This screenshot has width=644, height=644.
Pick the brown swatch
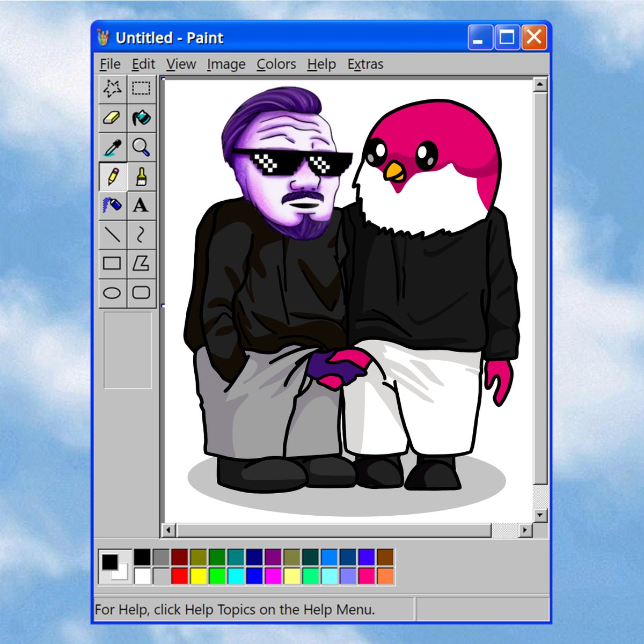pos(385,557)
